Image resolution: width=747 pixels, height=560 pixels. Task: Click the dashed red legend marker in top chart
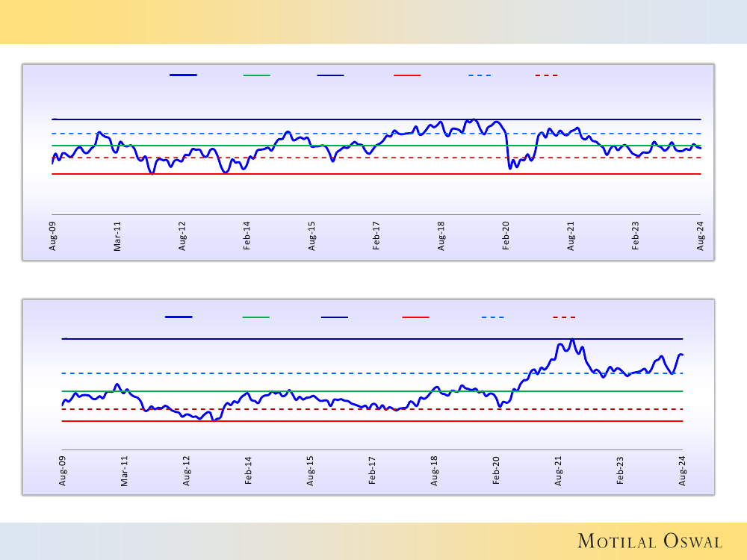(x=547, y=75)
